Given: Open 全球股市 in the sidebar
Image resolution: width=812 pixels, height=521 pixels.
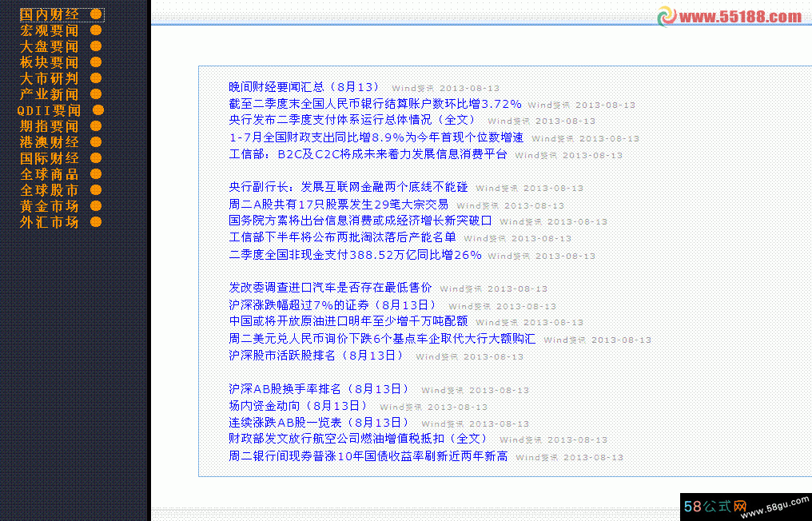Looking at the screenshot, I should [x=50, y=190].
